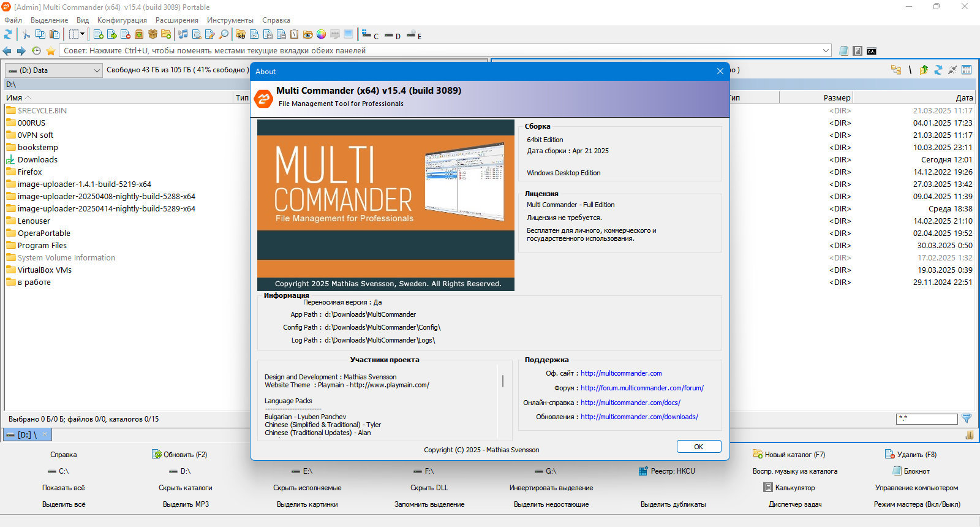The width and height of the screenshot is (980, 527).
Task: Click the favorites star icon
Action: (51, 51)
